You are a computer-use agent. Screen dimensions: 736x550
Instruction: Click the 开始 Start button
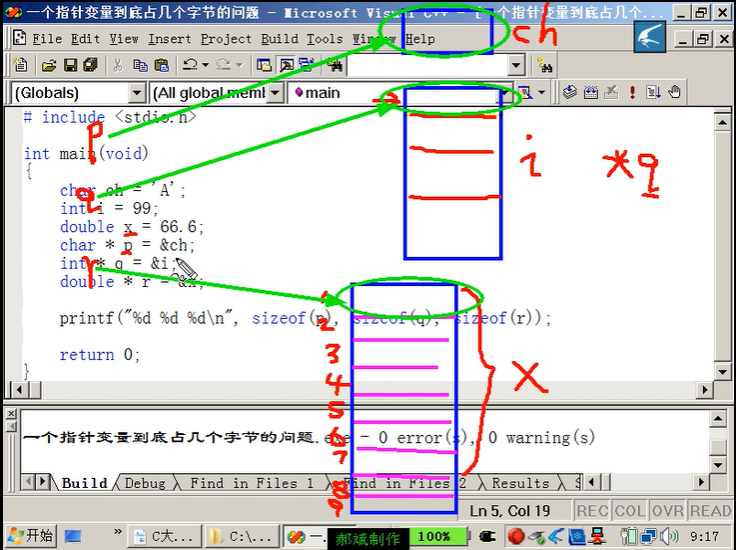[31, 536]
